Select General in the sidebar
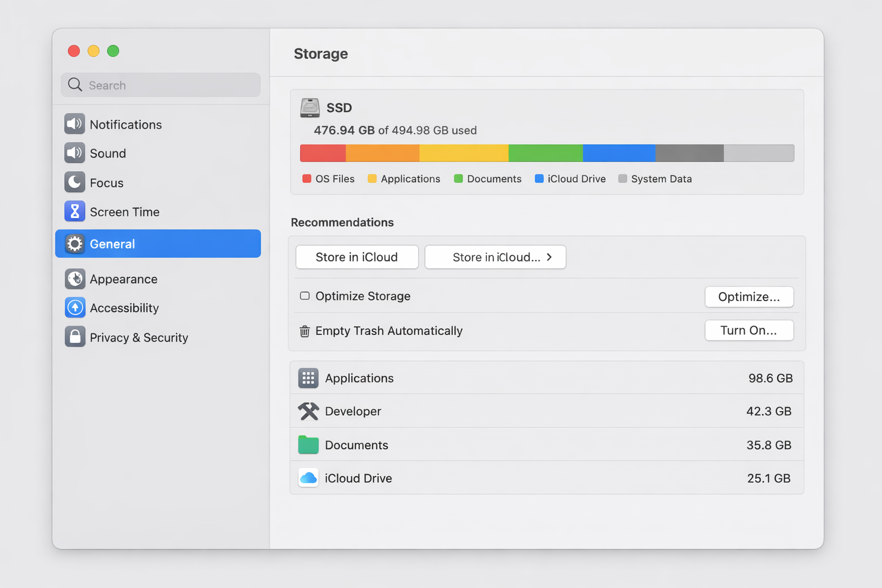882x588 pixels. [x=158, y=243]
